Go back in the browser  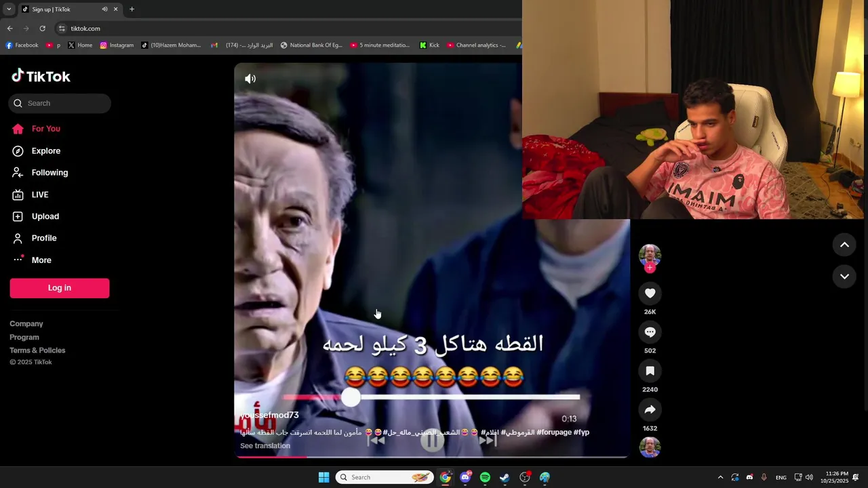click(9, 28)
